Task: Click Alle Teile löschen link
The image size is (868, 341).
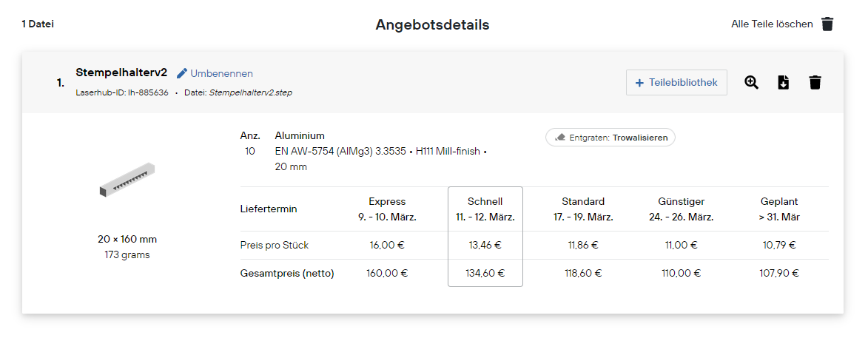Action: pos(772,24)
